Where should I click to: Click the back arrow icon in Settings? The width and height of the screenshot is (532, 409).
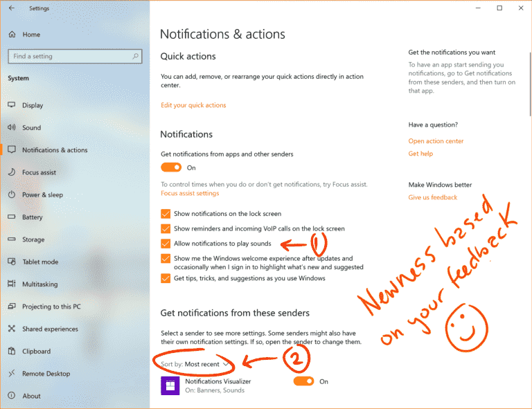12,8
